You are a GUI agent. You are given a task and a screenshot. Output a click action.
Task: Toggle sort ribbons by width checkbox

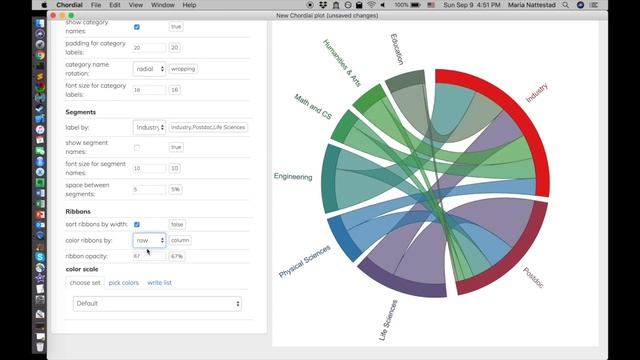coord(137,224)
